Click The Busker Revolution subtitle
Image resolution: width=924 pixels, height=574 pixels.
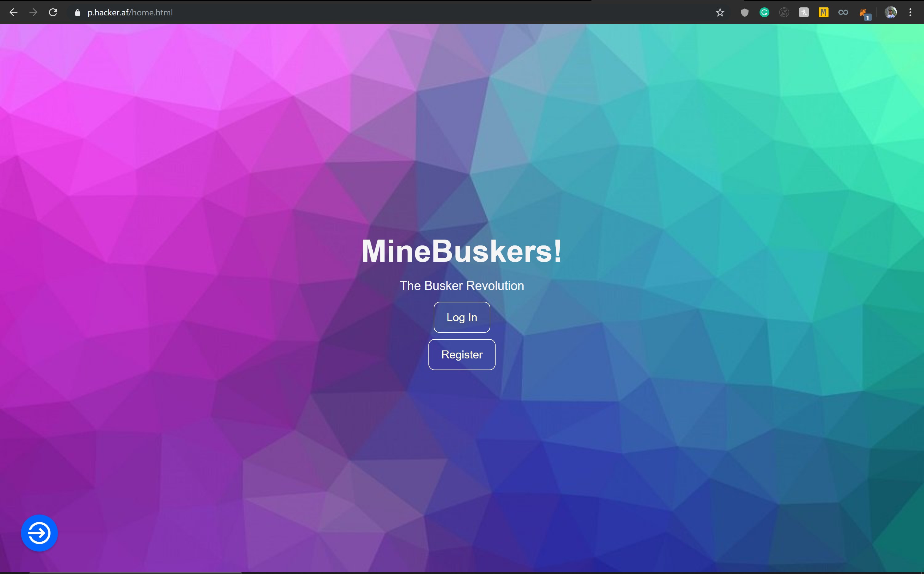pyautogui.click(x=462, y=285)
